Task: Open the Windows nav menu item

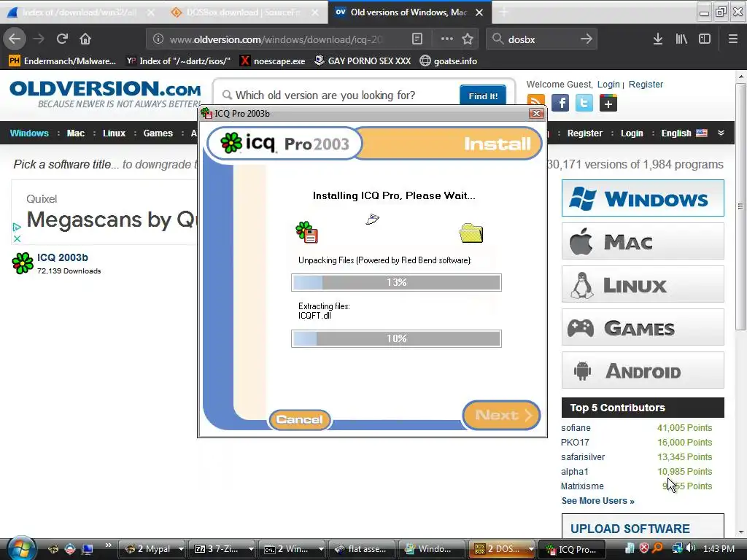Action: click(x=29, y=133)
